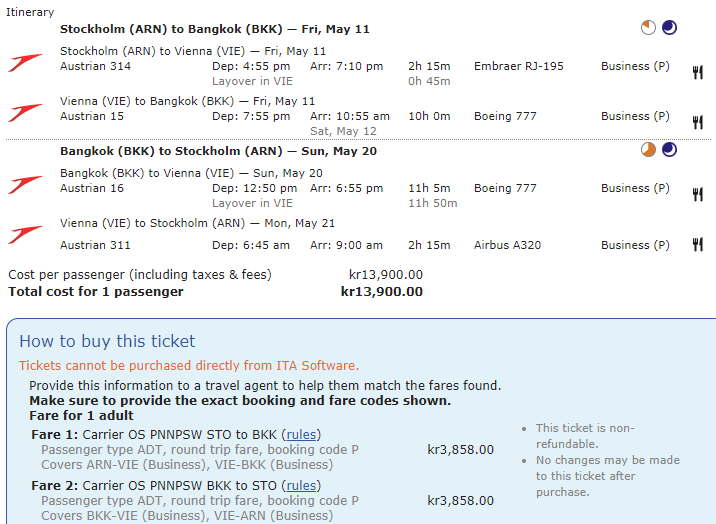Click the meal icon for Austrian 311
Screen dimensions: 716x524
pos(698,244)
